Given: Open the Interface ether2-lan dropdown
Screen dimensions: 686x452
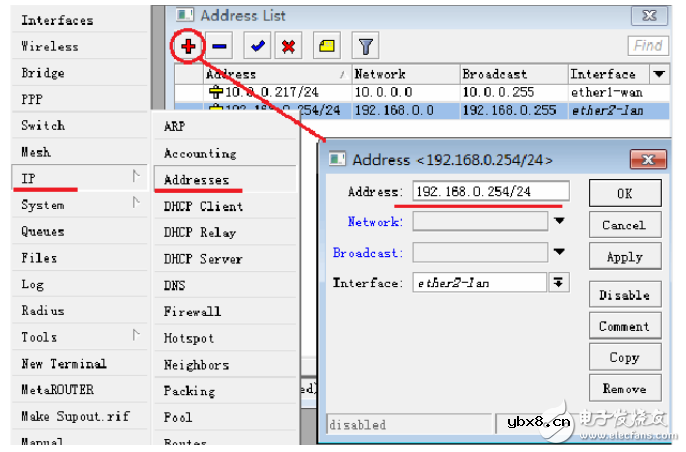Looking at the screenshot, I should point(559,283).
